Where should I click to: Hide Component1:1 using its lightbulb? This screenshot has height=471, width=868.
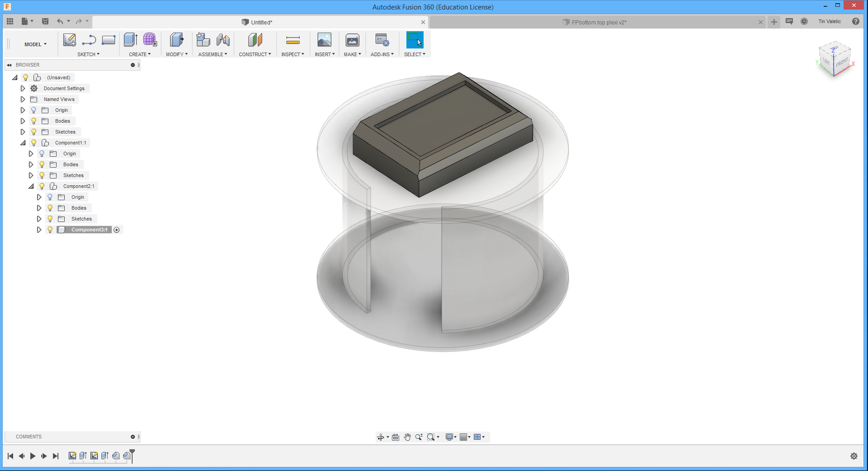34,143
